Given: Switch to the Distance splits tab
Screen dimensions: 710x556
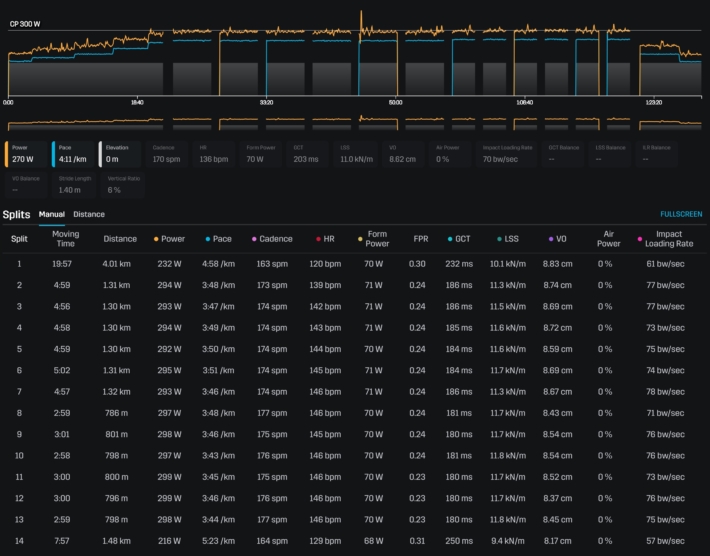Looking at the screenshot, I should pos(89,214).
